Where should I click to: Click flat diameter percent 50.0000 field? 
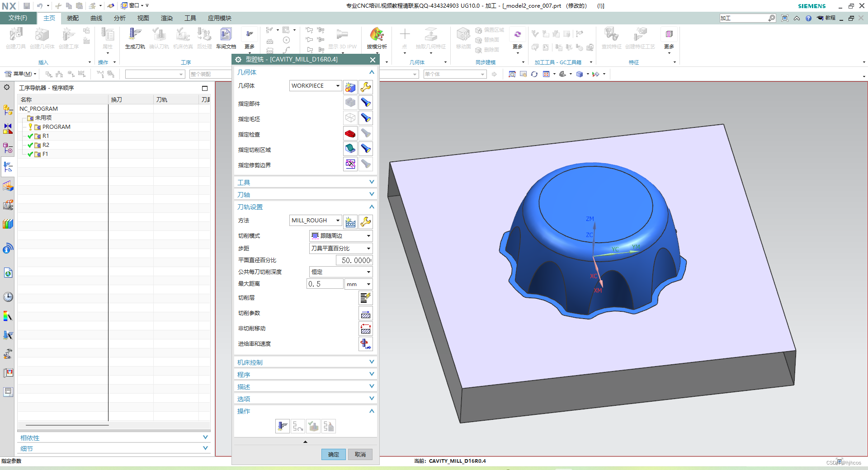click(x=354, y=260)
